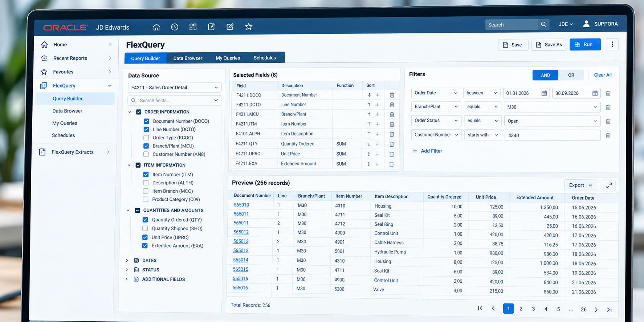
Task: Go to previous page of results
Action: click(493, 309)
